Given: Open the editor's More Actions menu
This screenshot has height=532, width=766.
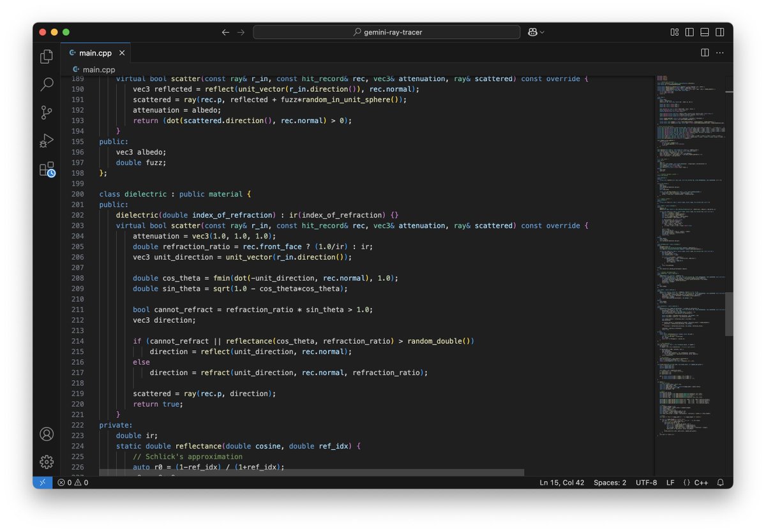Looking at the screenshot, I should (720, 53).
